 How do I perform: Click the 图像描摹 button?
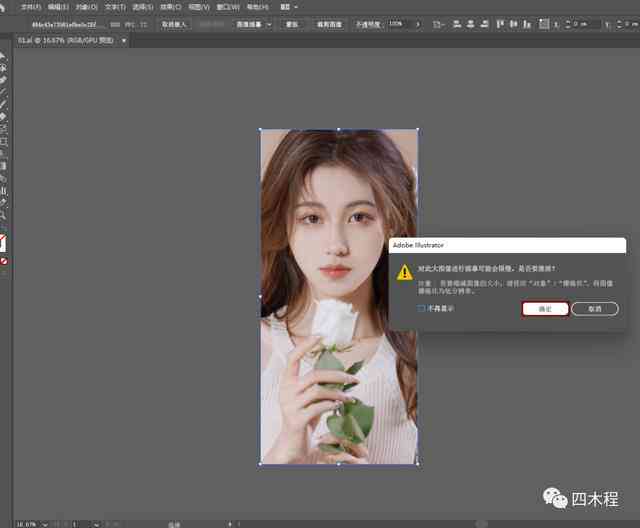[x=249, y=24]
